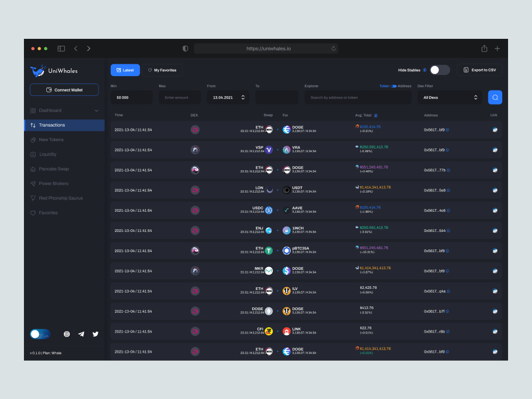Copy the address 0x5617...5e8

[x=448, y=190]
